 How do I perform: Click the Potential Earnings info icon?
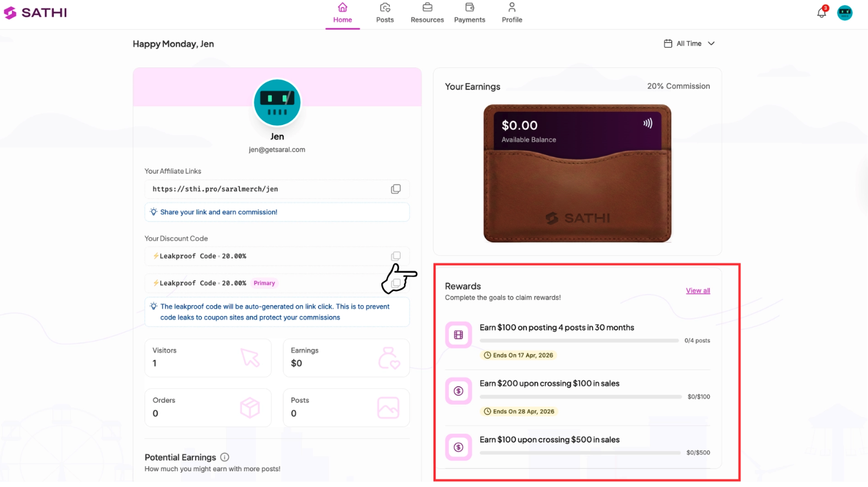(224, 457)
